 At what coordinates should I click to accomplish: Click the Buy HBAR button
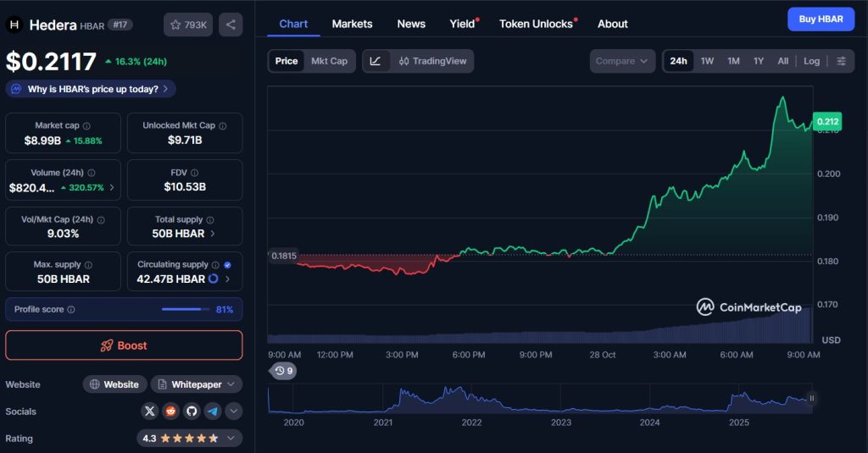point(820,19)
